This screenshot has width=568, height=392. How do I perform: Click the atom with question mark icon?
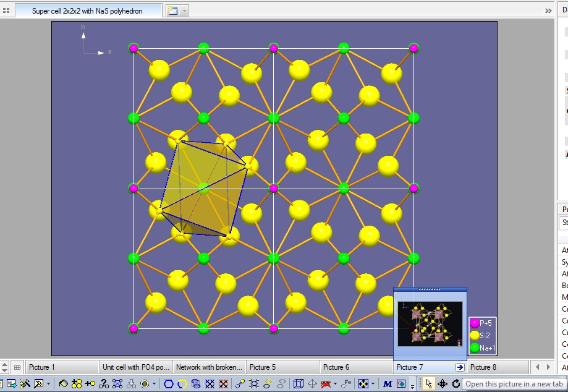pyautogui.click(x=104, y=384)
